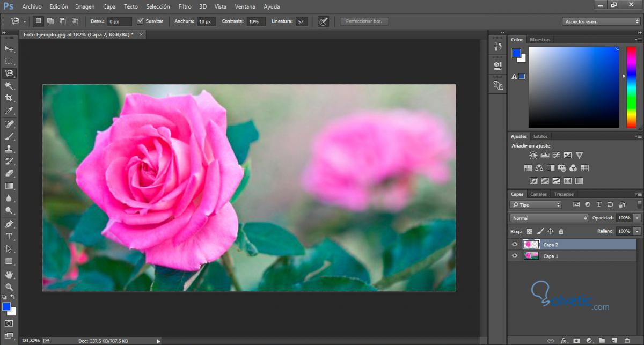Select the Crop tool
This screenshot has width=644, height=345.
9,98
